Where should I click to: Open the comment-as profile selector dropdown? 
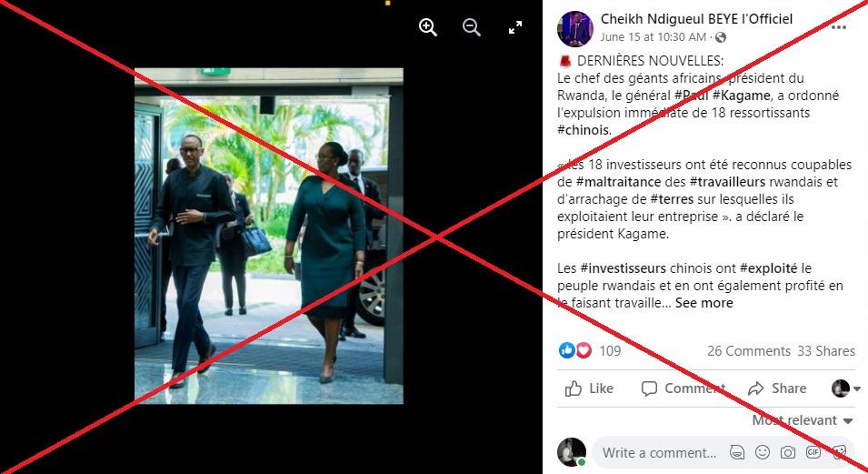pos(845,388)
